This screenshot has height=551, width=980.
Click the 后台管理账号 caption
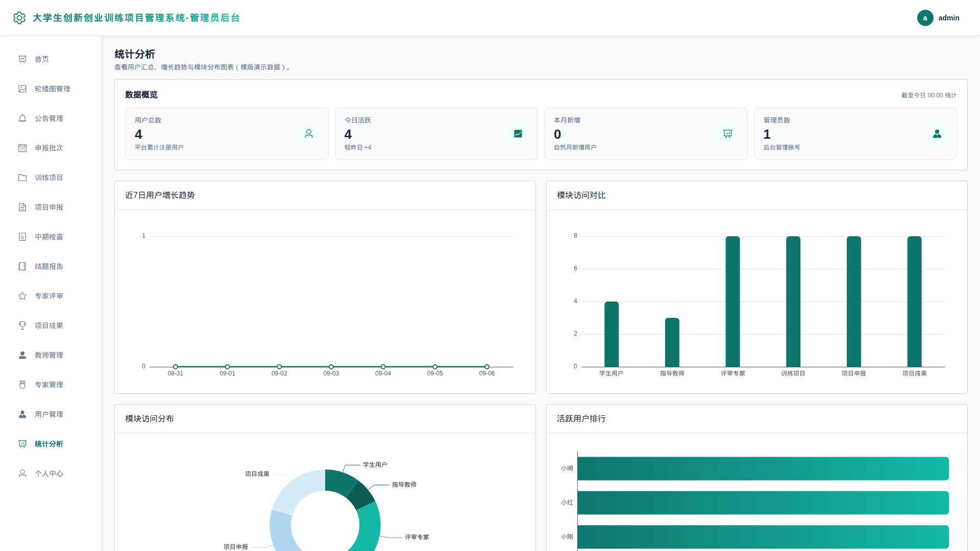[782, 147]
